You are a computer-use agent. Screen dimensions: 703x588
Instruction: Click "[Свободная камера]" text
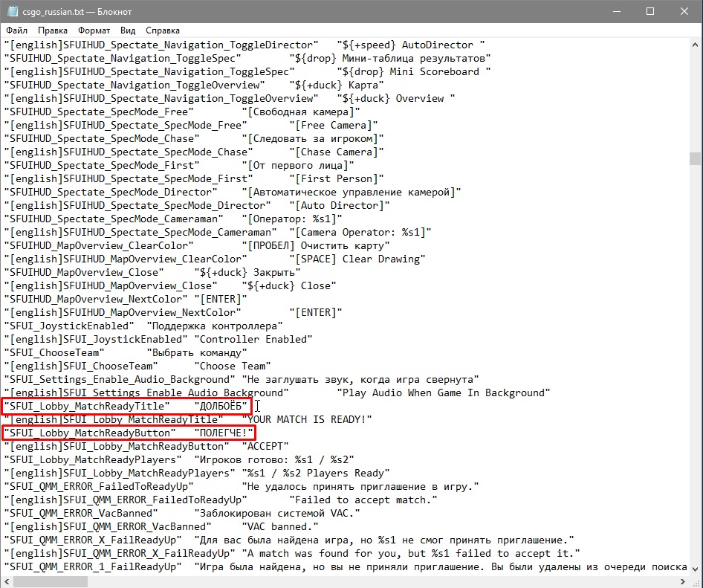click(301, 112)
